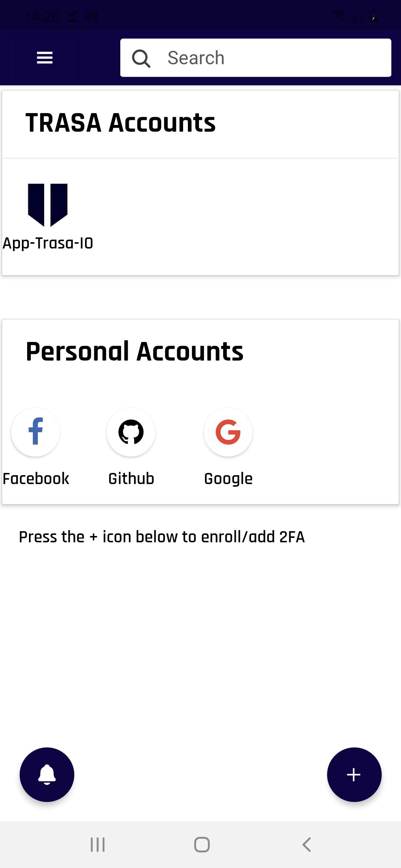Select the Github text label

131,479
